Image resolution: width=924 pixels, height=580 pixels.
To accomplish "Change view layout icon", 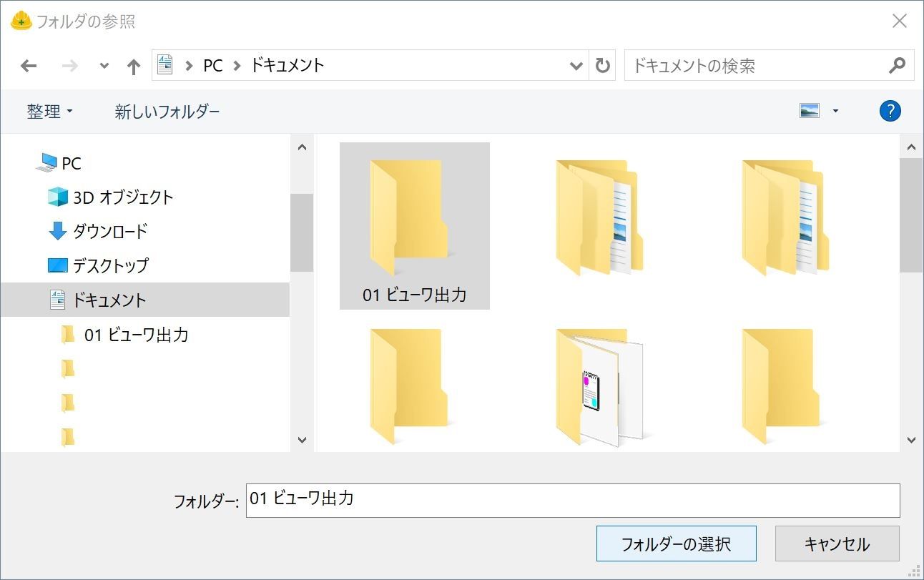I will click(810, 111).
